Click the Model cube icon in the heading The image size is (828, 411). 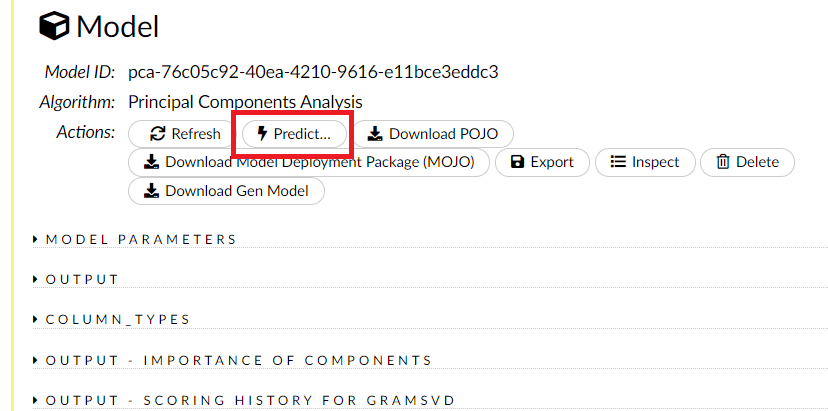[55, 27]
